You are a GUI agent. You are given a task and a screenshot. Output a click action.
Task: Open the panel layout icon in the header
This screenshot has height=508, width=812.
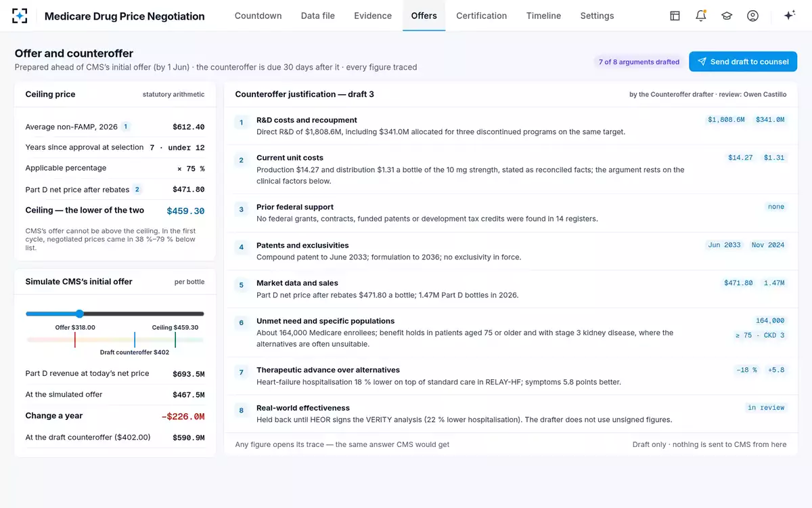click(x=675, y=16)
